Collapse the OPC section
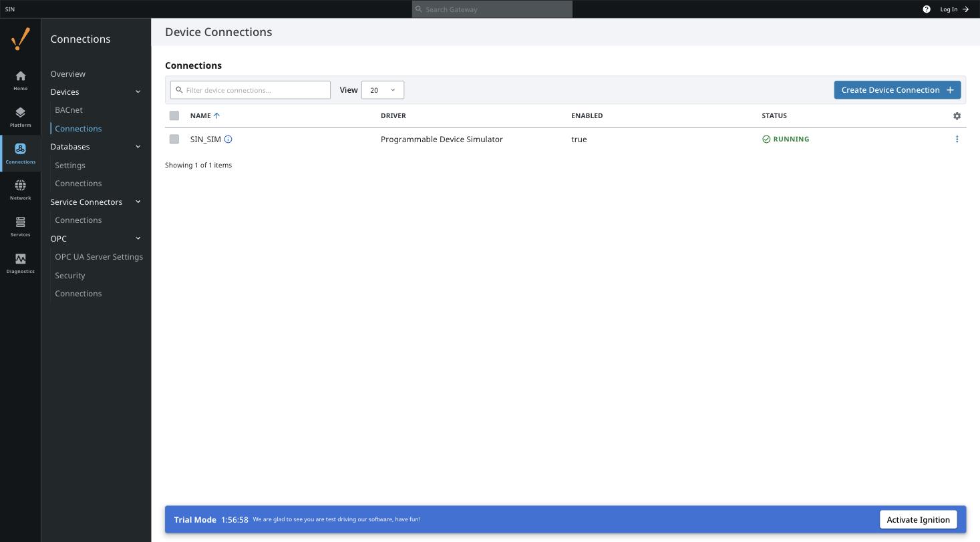This screenshot has height=542, width=980. 138,239
